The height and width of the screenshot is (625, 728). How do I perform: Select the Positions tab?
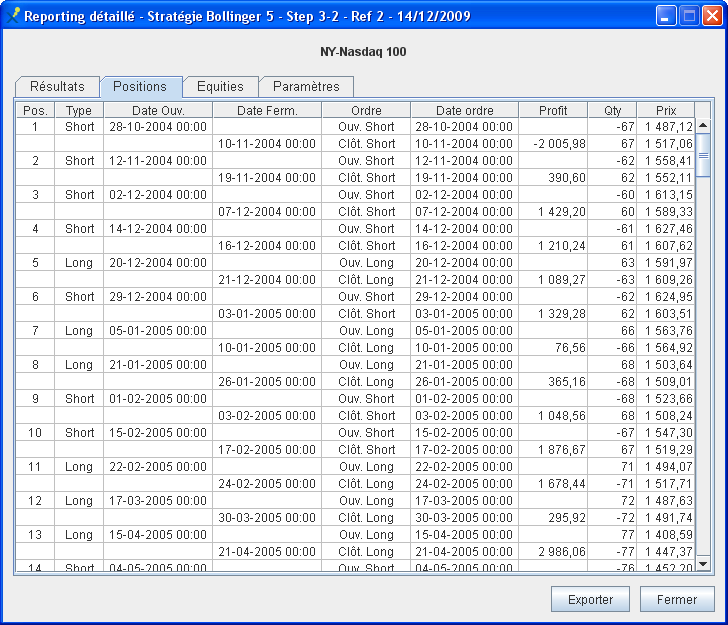click(141, 87)
